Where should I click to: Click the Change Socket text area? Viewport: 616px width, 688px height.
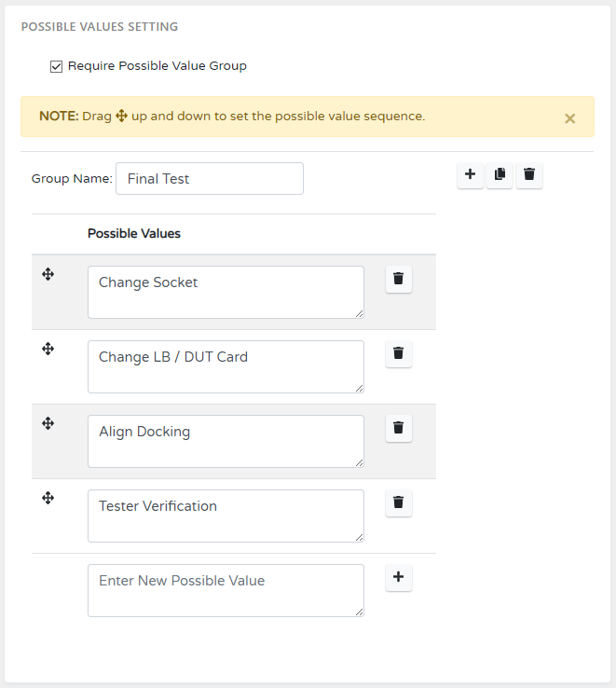click(x=226, y=292)
